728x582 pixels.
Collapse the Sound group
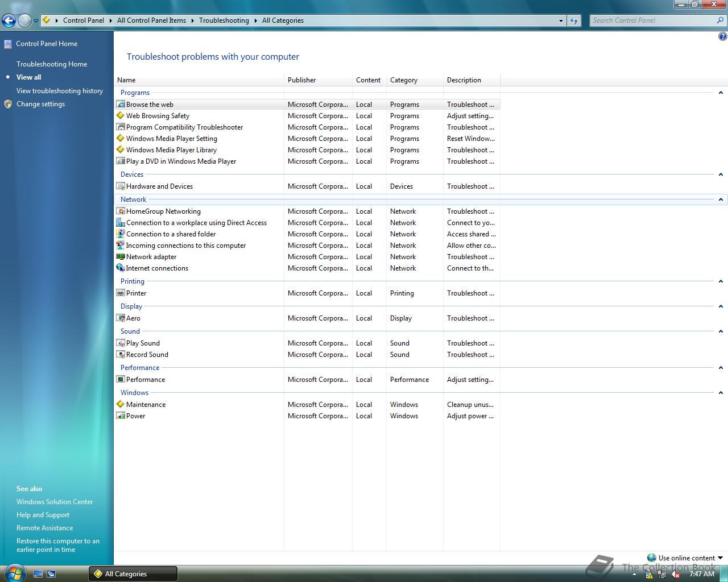click(x=721, y=331)
